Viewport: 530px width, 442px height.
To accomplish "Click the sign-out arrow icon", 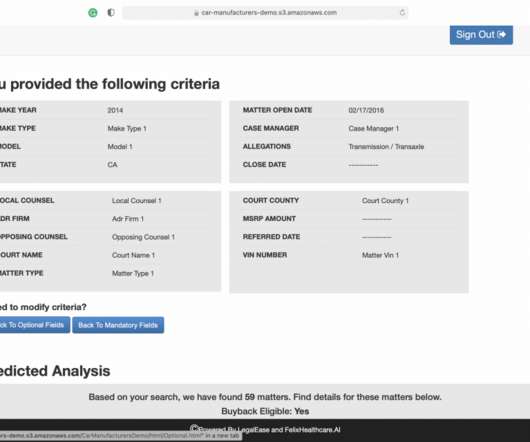I will tap(502, 34).
